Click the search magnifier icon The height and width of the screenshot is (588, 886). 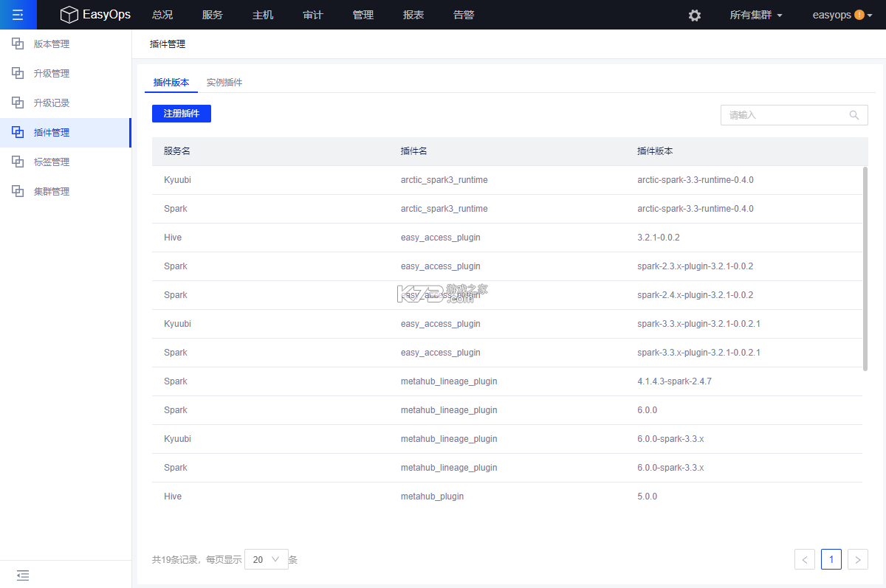854,115
